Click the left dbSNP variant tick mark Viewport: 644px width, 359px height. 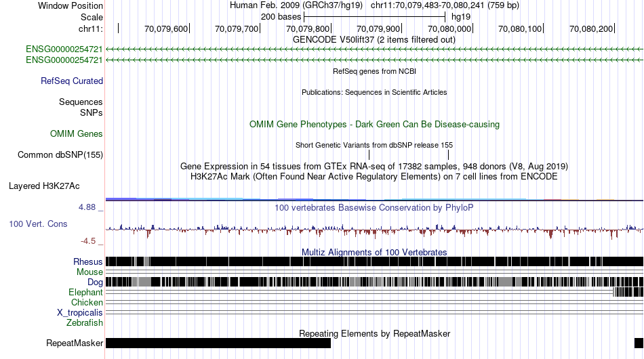click(369, 154)
